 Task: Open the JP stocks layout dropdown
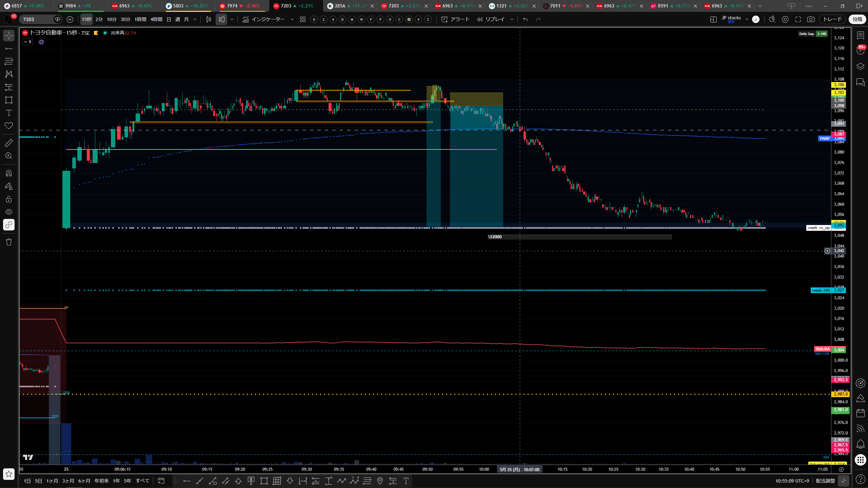(747, 19)
